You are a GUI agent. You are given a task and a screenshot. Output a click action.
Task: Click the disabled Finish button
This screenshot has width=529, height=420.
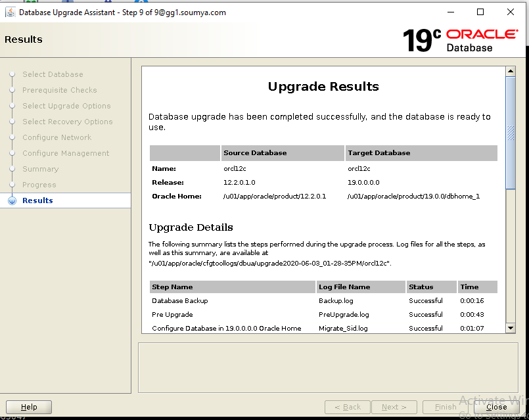click(x=445, y=407)
